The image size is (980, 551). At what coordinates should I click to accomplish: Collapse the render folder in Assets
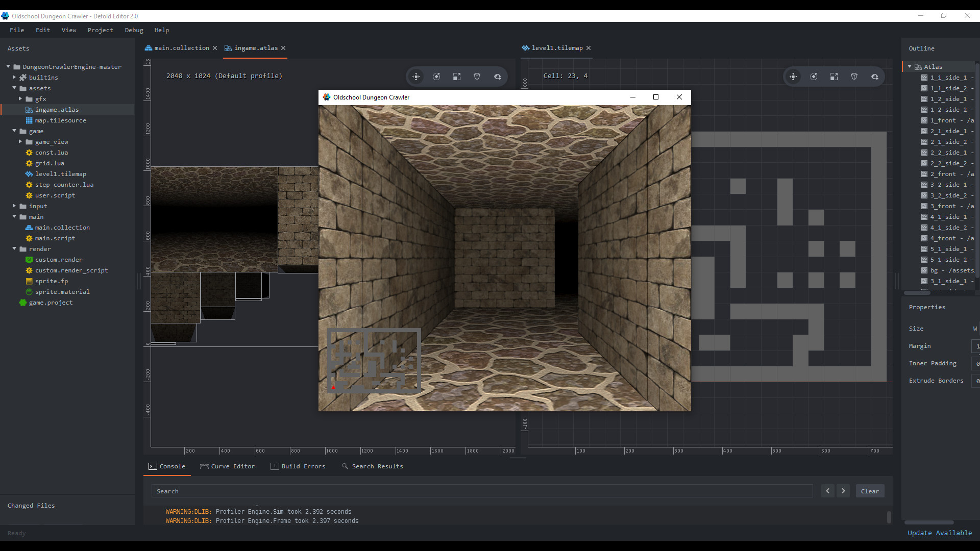[x=14, y=249]
